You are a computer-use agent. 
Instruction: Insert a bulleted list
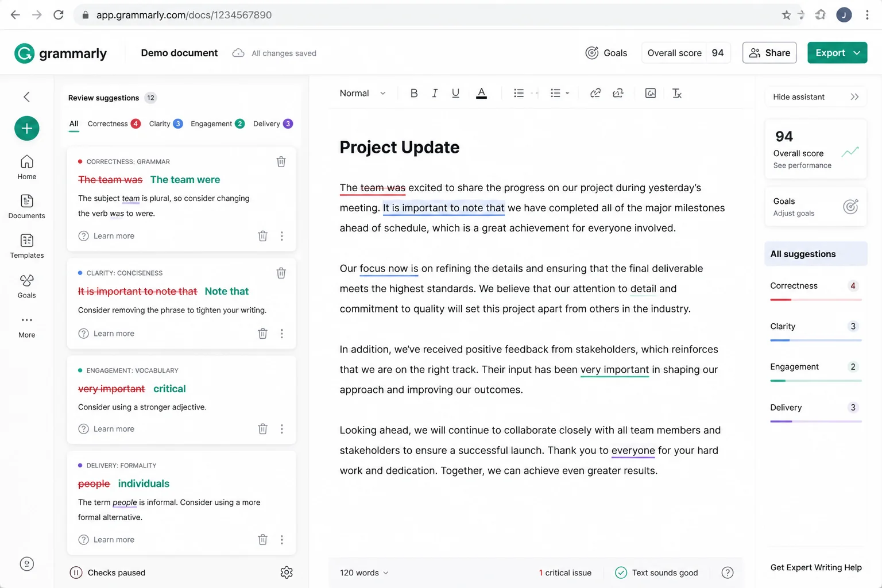tap(519, 93)
